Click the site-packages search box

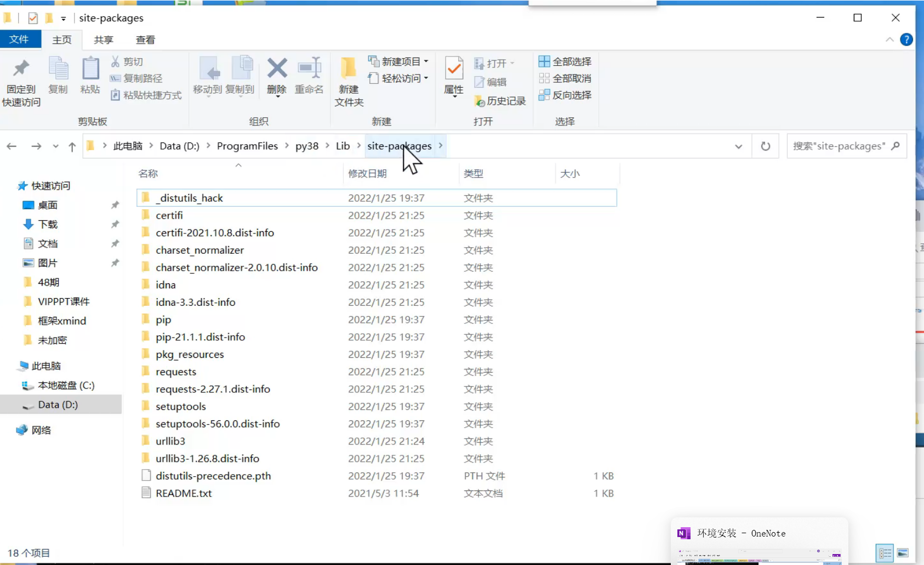pos(839,146)
